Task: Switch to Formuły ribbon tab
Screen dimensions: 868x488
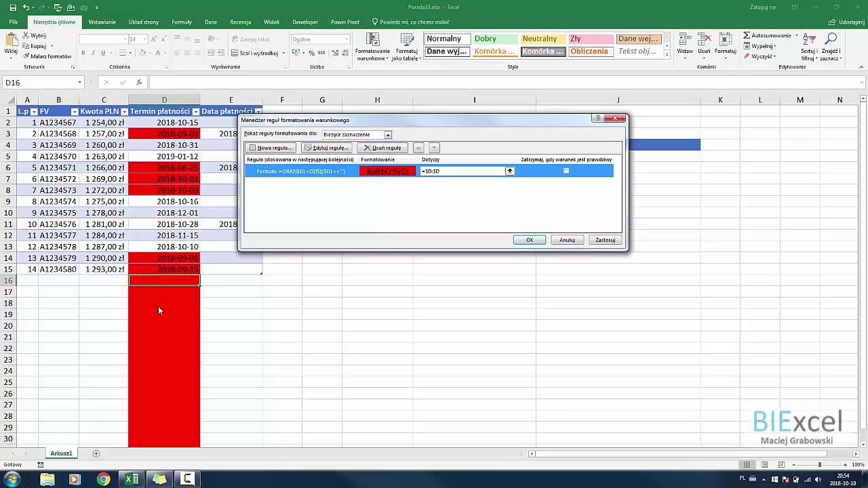Action: click(x=182, y=22)
